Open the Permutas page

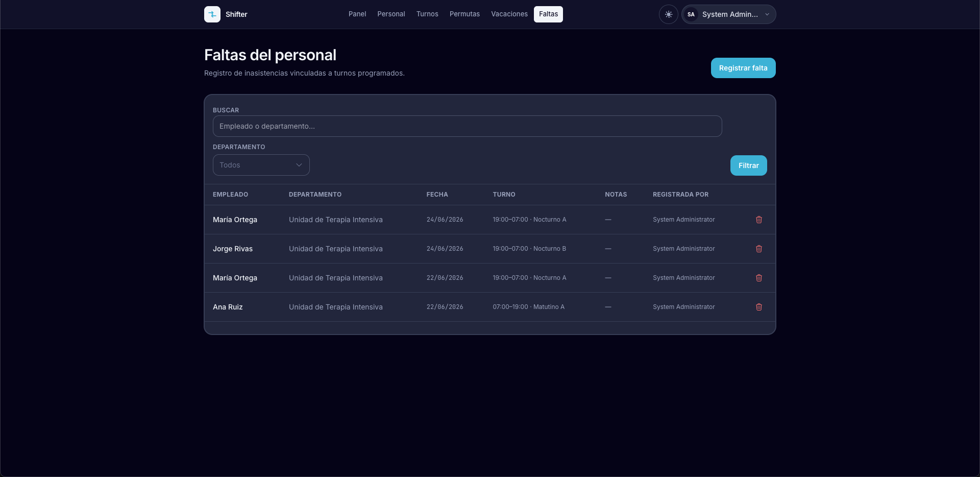pos(464,14)
